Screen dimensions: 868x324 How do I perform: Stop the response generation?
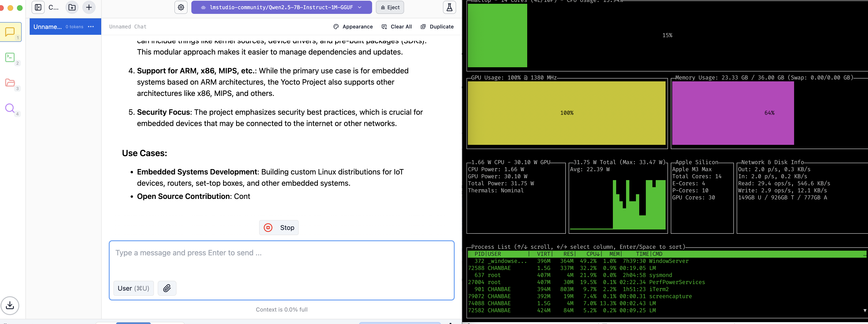(x=279, y=228)
